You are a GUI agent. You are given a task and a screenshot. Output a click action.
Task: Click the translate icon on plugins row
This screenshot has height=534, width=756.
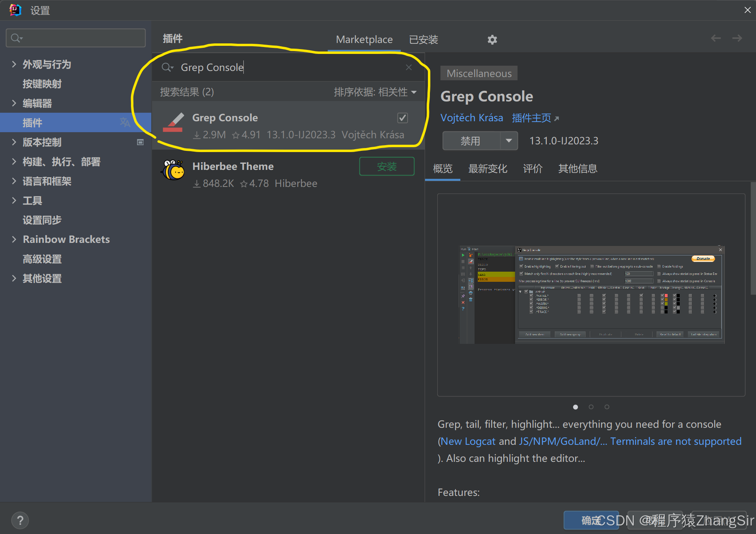tap(125, 122)
